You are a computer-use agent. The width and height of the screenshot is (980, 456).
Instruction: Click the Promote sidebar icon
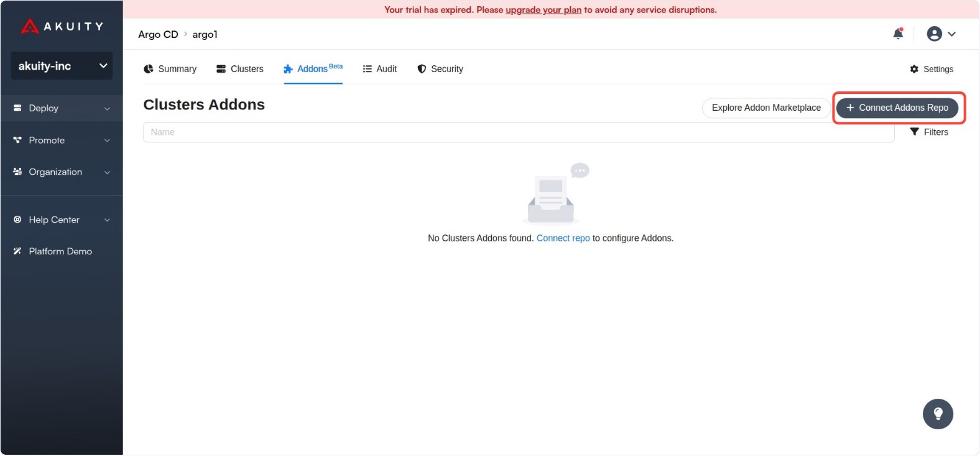coord(17,141)
